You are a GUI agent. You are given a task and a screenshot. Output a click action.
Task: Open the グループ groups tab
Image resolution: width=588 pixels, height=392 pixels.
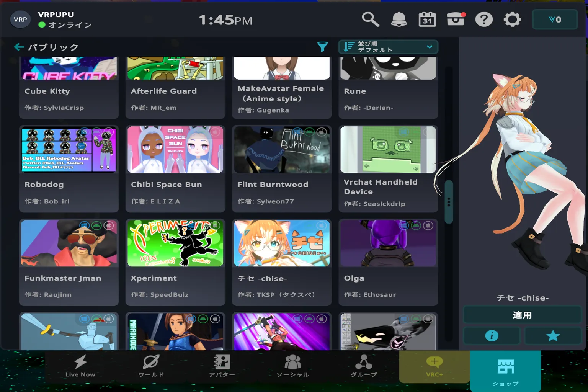click(364, 366)
